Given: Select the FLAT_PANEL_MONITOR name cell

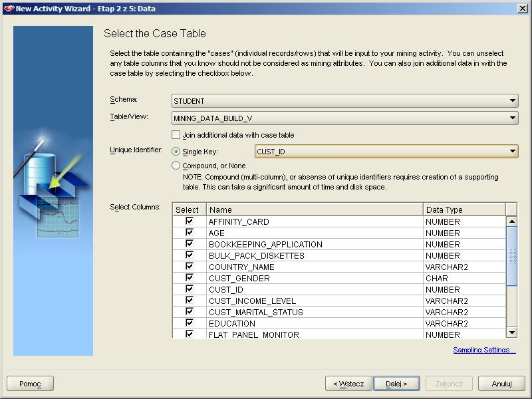Looking at the screenshot, I should 315,334.
